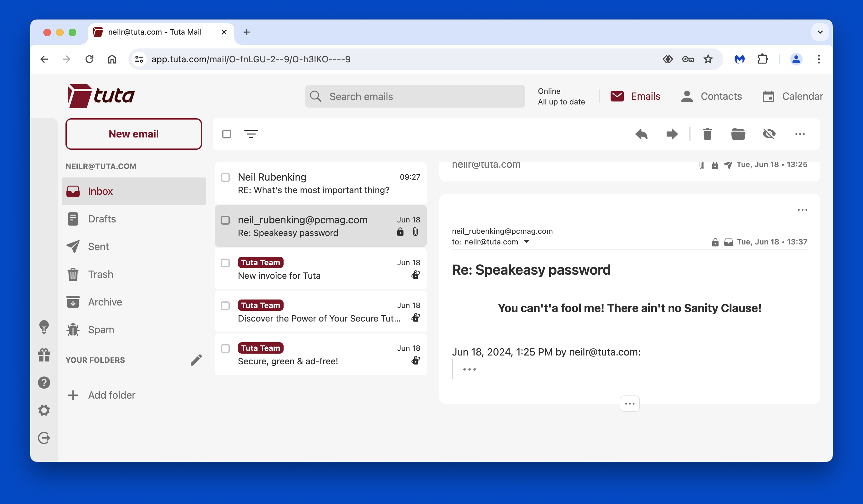
Task: Tick the select-all checkbox above mail list
Action: click(226, 134)
